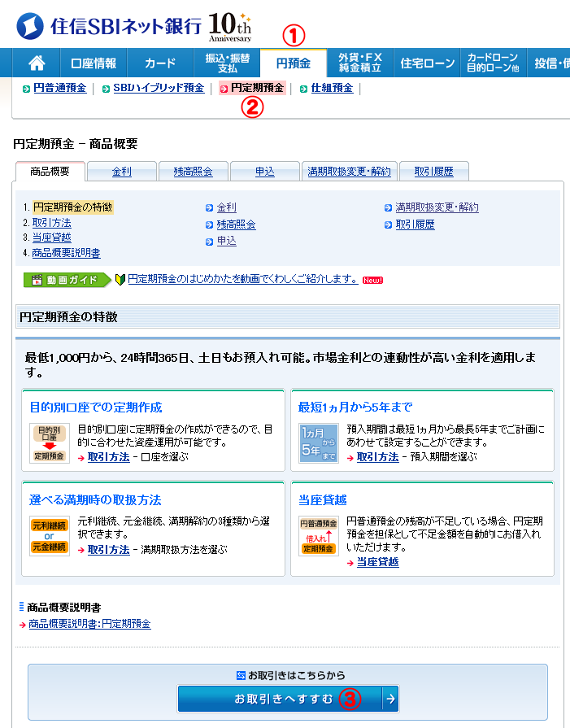Open the 振込・振替 支払 menu
570x728 pixels.
(227, 63)
